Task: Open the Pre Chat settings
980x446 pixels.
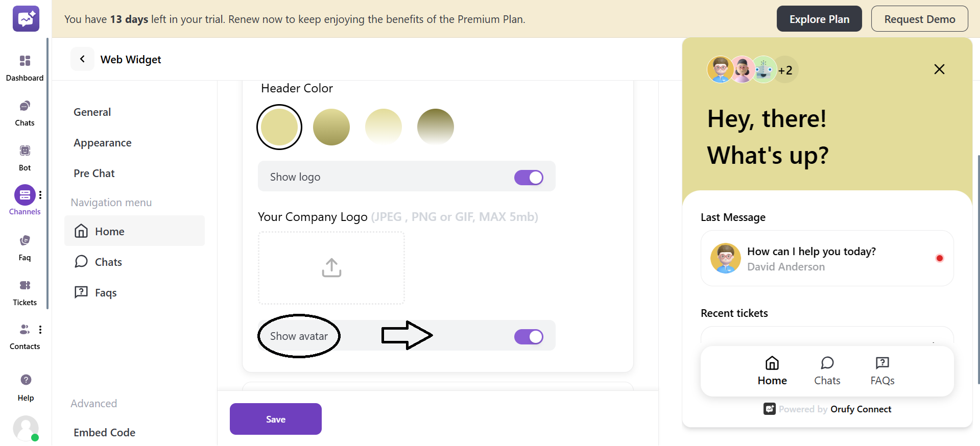Action: [94, 174]
